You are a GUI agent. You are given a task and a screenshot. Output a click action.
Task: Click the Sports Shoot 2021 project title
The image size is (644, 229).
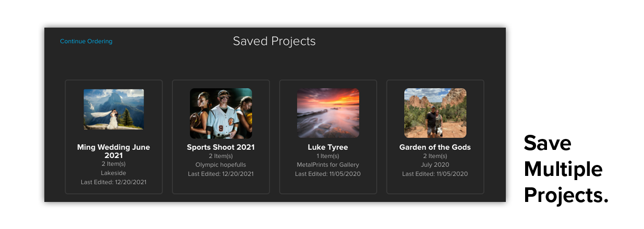click(221, 147)
